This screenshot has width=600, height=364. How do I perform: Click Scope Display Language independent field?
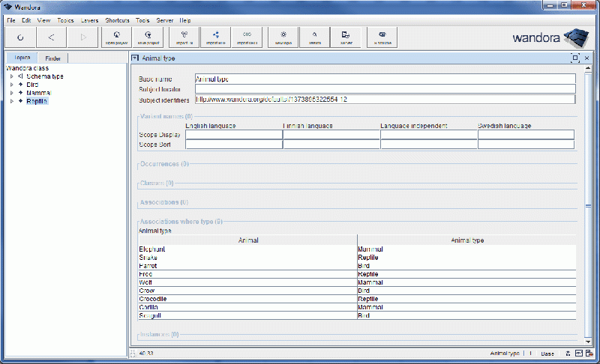coord(429,135)
